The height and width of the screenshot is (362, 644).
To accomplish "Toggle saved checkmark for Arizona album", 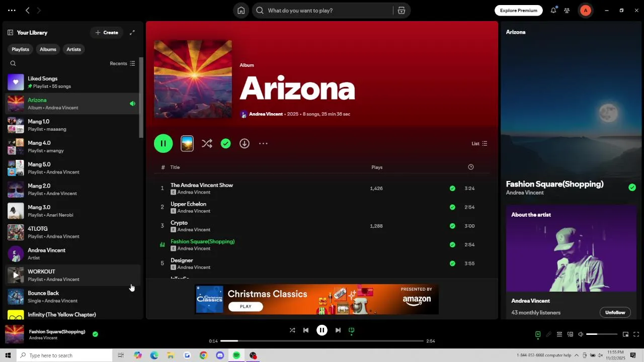I will tap(226, 144).
